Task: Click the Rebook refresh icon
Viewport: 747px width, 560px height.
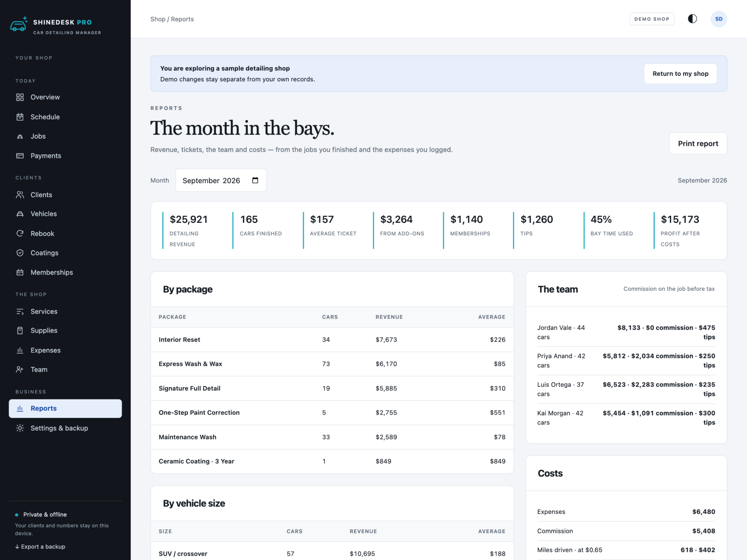Action: [20, 233]
